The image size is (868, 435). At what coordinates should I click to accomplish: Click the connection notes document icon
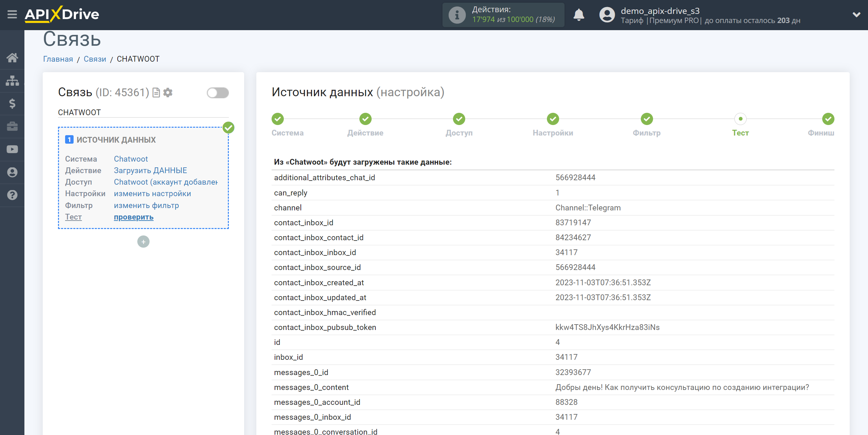156,92
